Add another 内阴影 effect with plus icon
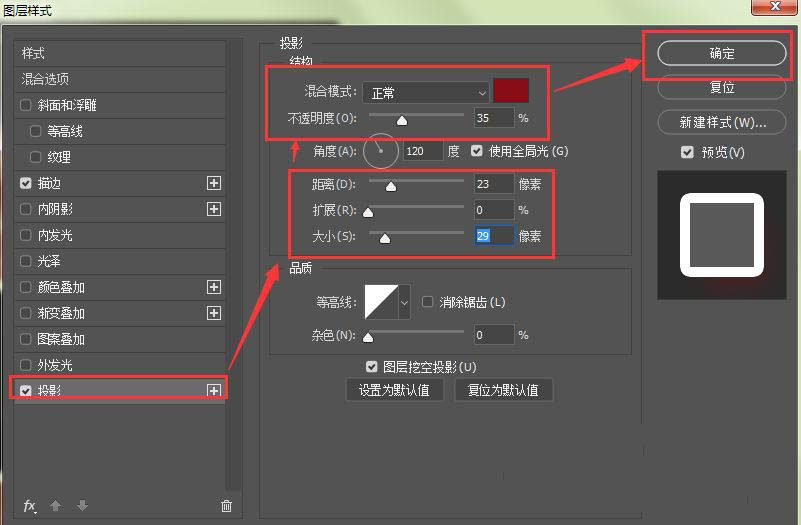801x525 pixels. [214, 209]
